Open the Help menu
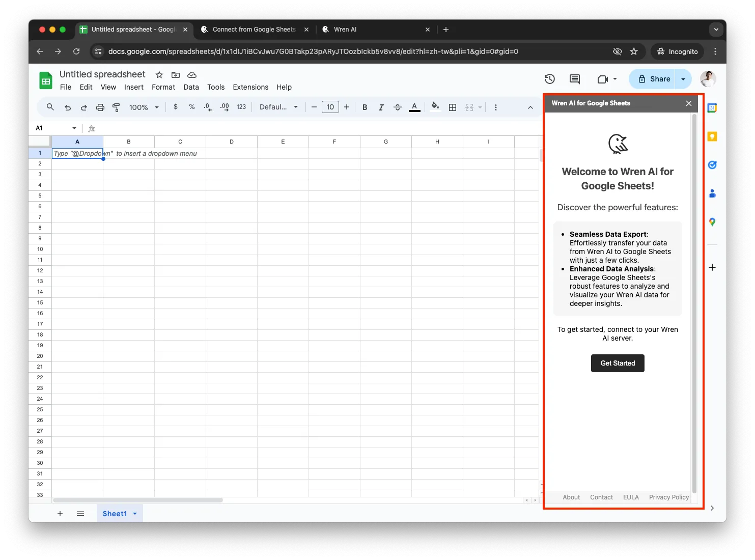 (x=284, y=87)
